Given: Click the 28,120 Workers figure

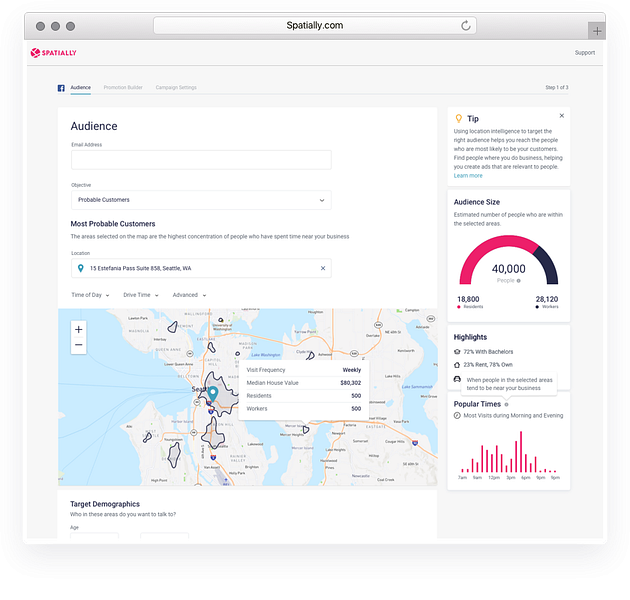Looking at the screenshot, I should click(x=547, y=299).
